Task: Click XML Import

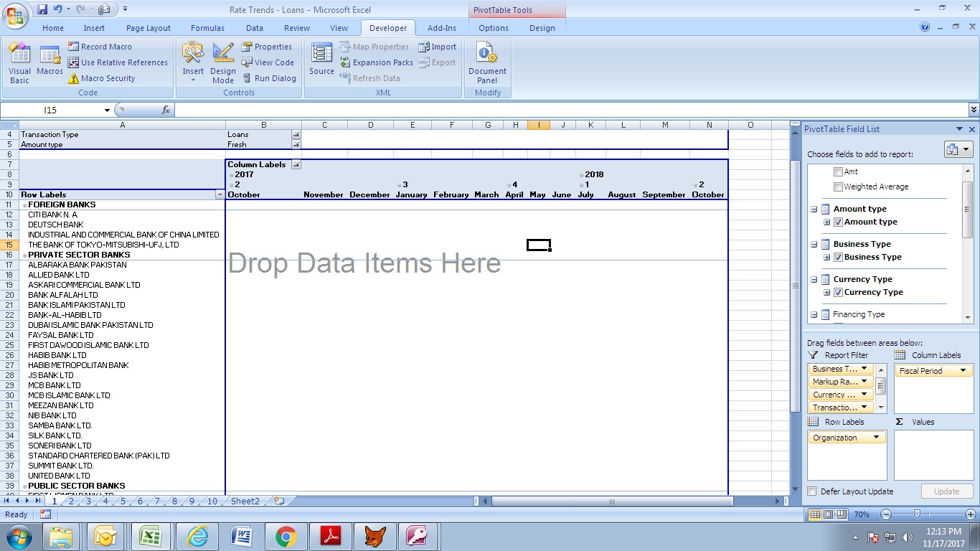Action: tap(438, 47)
